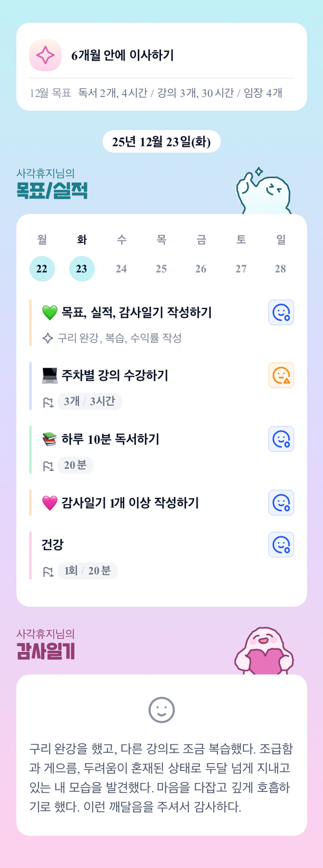Click the flag icon beside 3개 / 3시간

[48, 402]
